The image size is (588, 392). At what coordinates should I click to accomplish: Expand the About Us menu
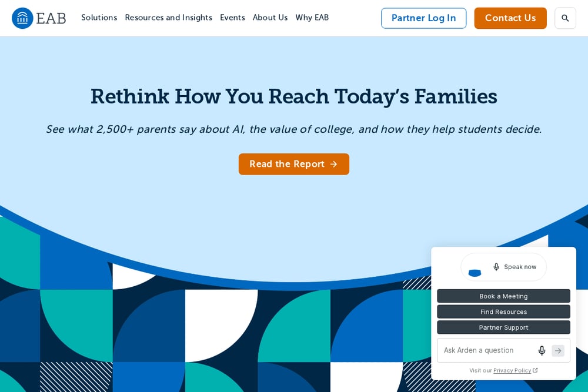270,18
